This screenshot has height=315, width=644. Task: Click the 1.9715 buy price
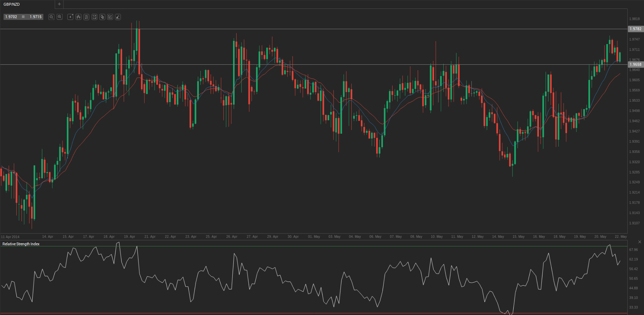(36, 17)
